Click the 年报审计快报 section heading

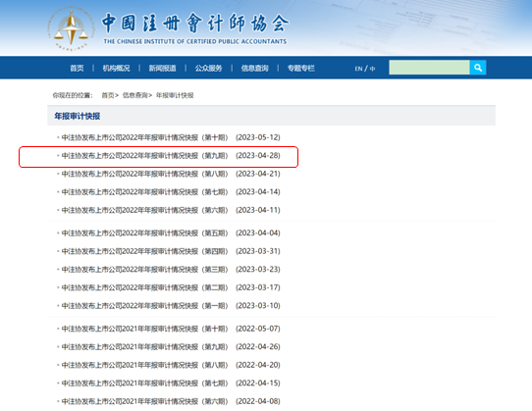click(x=77, y=117)
